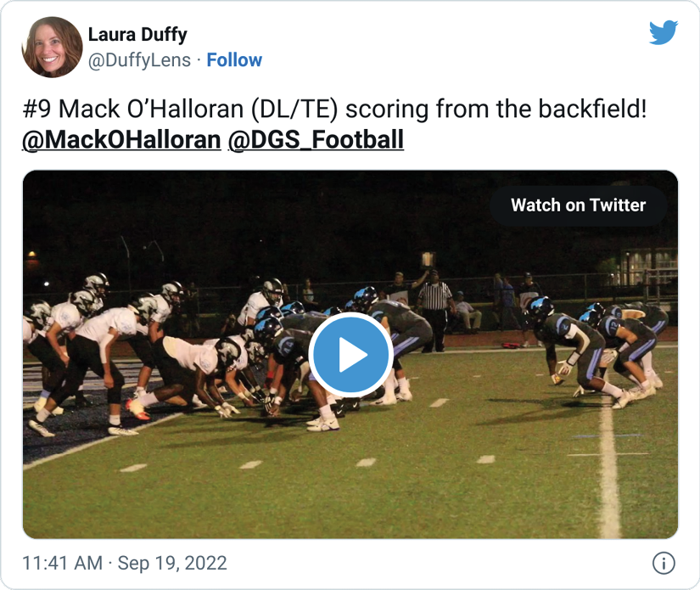
Task: Play the embedded football video
Action: (350, 355)
